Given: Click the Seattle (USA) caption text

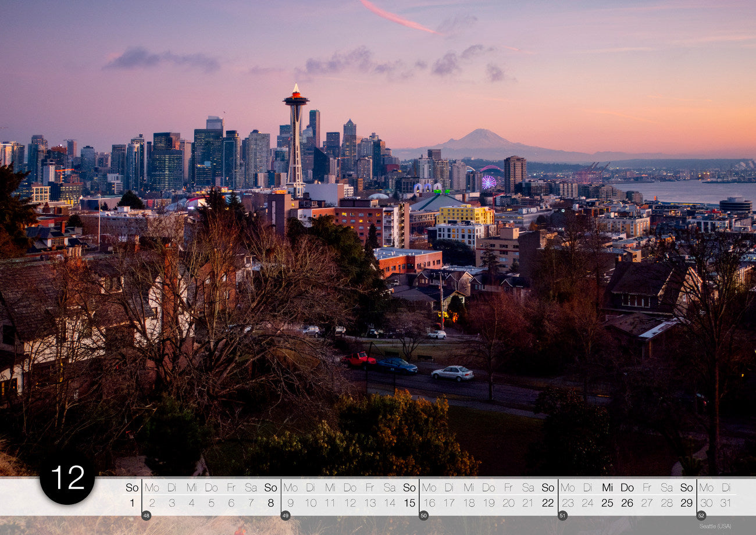Looking at the screenshot, I should click(715, 526).
